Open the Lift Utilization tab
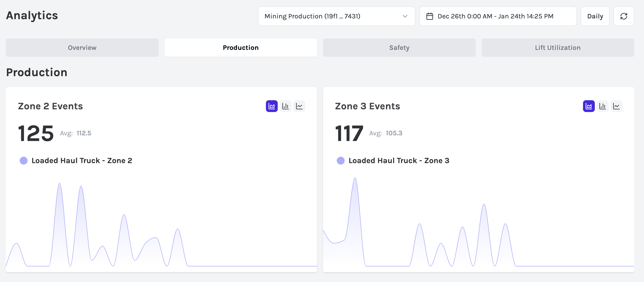Viewport: 644px width, 282px height. (557, 48)
